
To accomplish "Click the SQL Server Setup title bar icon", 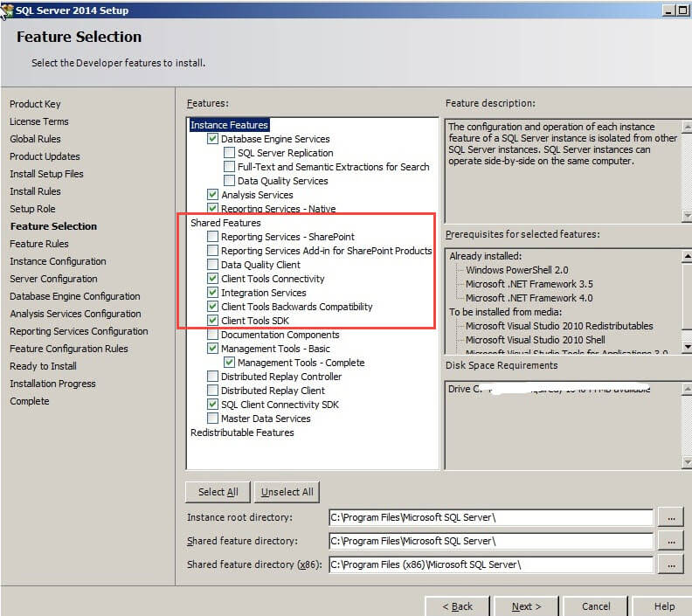I will (x=7, y=10).
